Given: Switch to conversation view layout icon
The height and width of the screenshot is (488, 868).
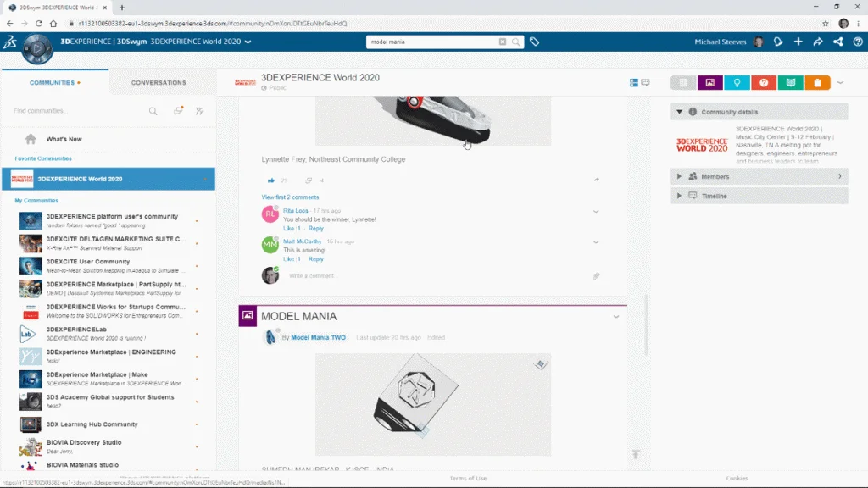Looking at the screenshot, I should tap(645, 82).
